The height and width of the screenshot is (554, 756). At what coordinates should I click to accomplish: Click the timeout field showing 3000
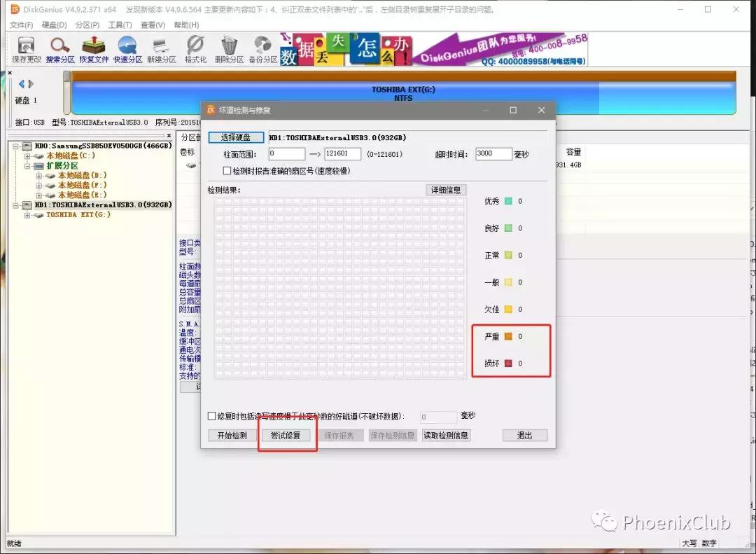[x=493, y=154]
